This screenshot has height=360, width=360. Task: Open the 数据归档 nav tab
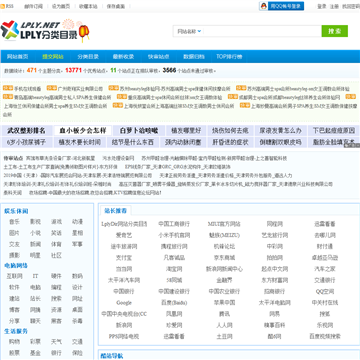tap(194, 57)
